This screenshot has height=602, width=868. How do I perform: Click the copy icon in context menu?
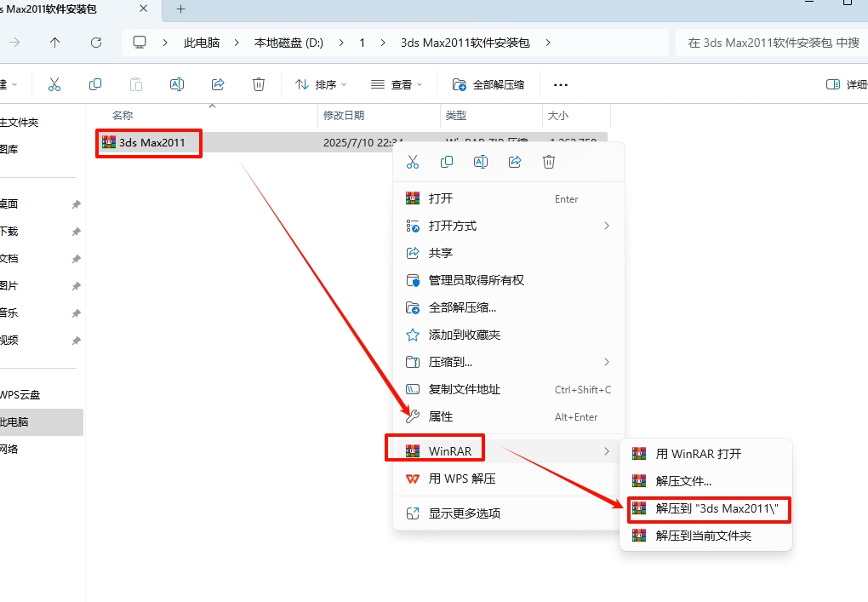pyautogui.click(x=447, y=162)
